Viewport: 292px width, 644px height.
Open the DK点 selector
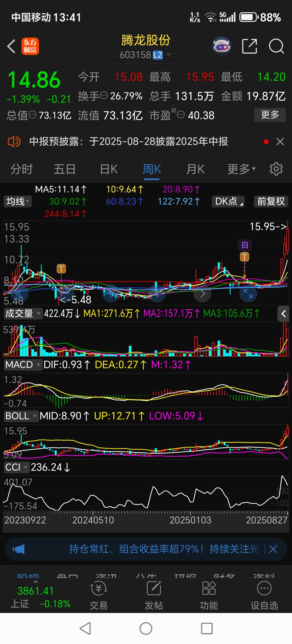click(228, 202)
